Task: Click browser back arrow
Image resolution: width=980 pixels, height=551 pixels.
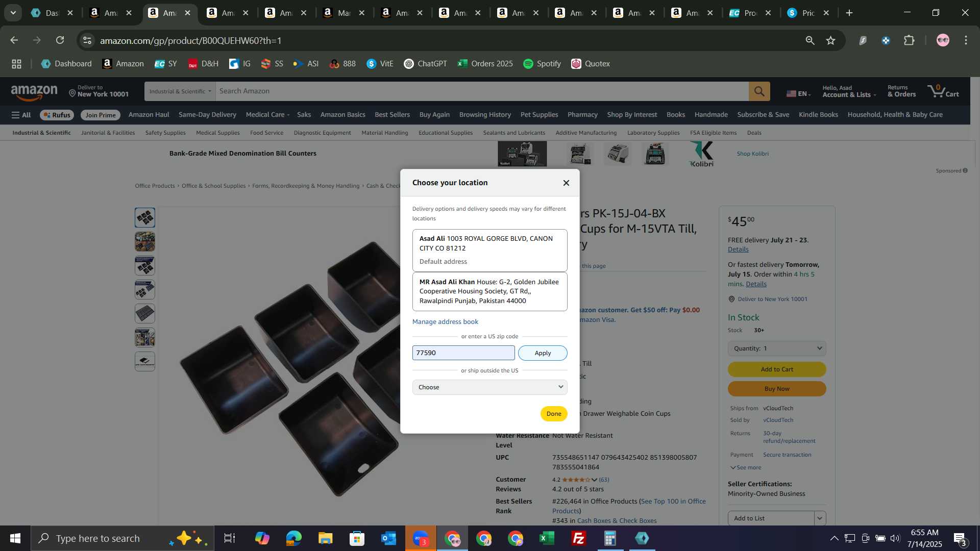Action: pos(14,40)
